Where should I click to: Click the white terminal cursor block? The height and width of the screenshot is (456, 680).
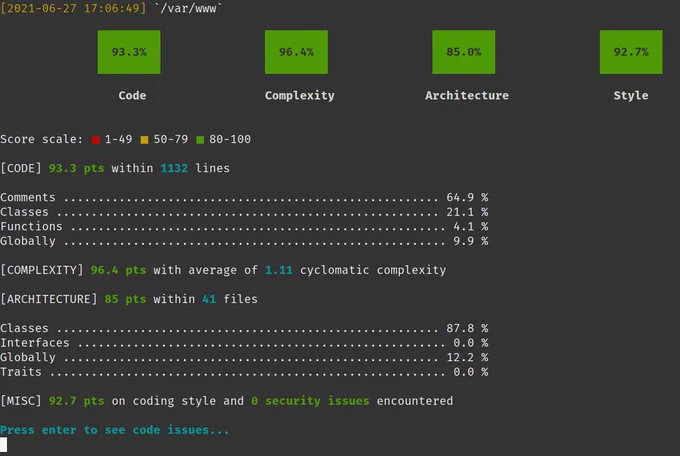pos(3,445)
